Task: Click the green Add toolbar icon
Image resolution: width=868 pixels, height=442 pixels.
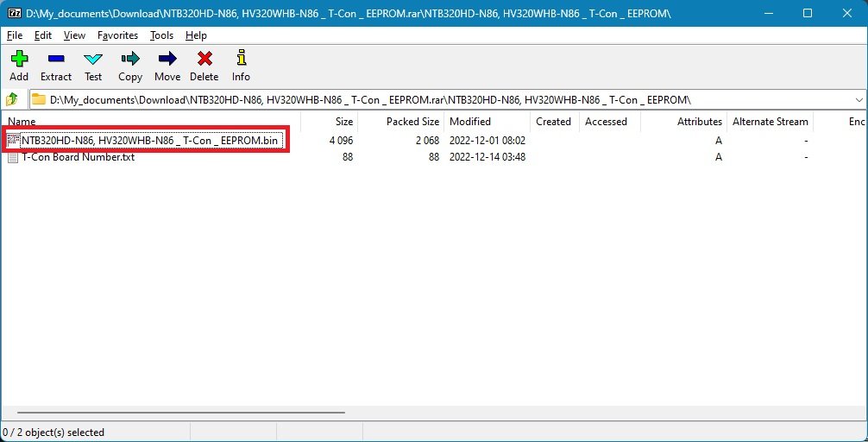Action: [x=19, y=60]
